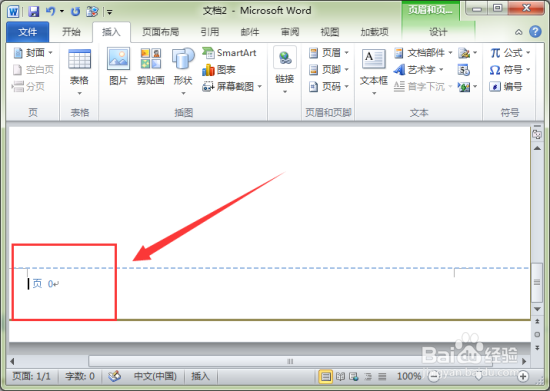
Task: Click the 100% zoom level
Action: pyautogui.click(x=409, y=376)
